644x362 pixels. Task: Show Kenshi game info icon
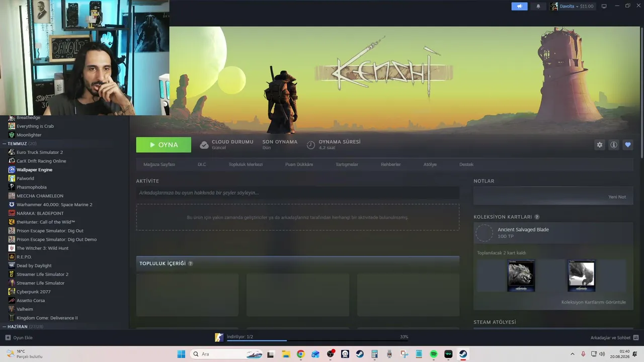(613, 145)
